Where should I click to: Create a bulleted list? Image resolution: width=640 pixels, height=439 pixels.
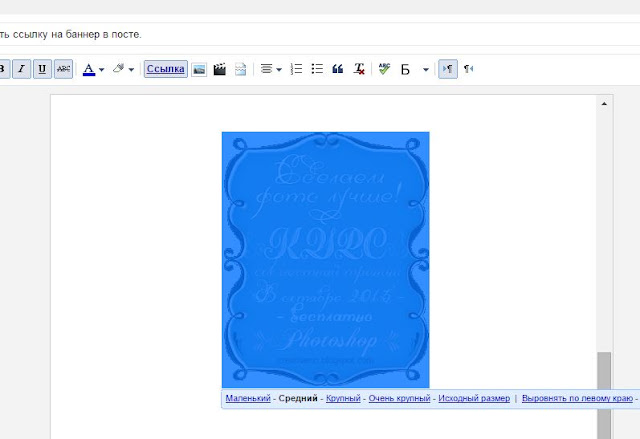point(317,69)
